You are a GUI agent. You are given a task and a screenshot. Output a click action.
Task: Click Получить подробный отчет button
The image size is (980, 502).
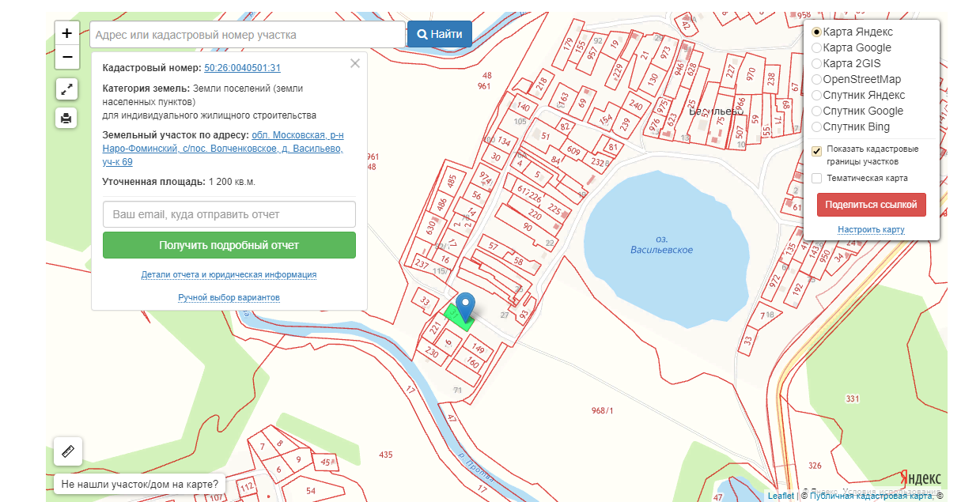coord(229,245)
